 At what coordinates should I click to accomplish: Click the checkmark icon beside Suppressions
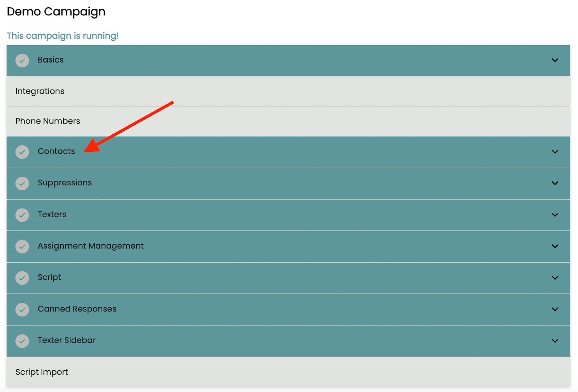tap(22, 184)
